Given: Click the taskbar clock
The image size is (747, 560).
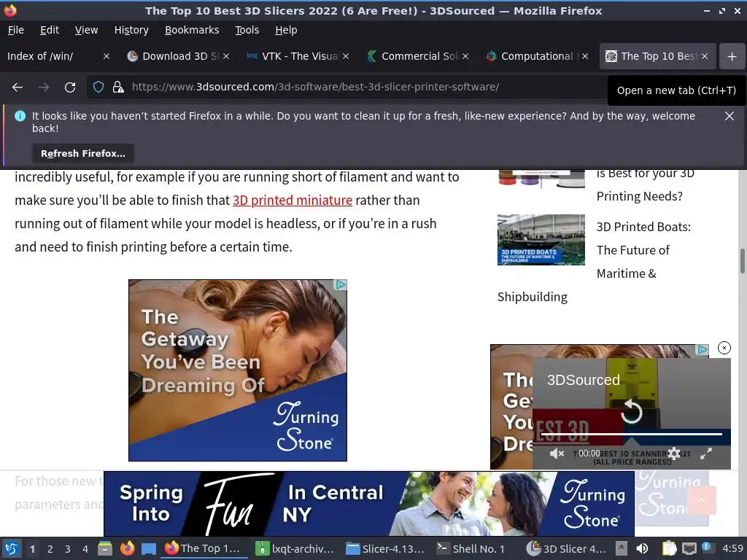Looking at the screenshot, I should pyautogui.click(x=732, y=549).
